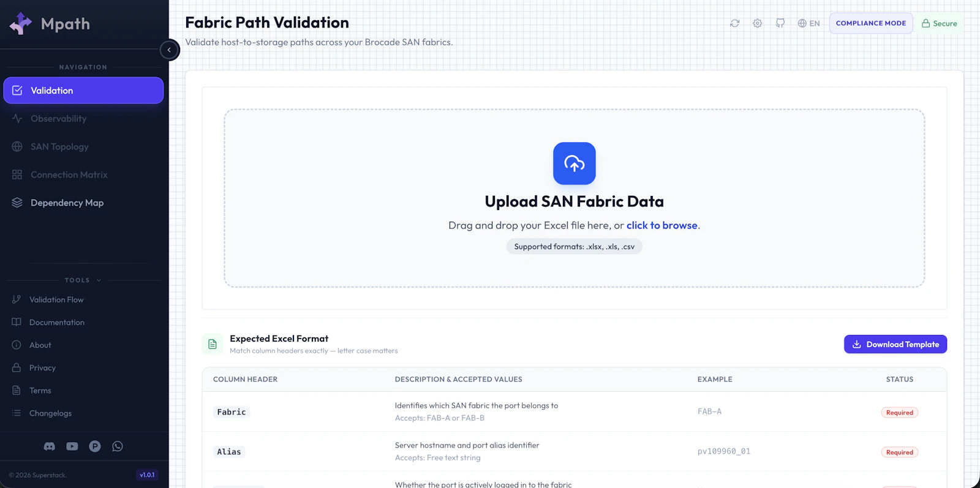The height and width of the screenshot is (488, 980).
Task: Open settings gear icon in header
Action: tap(758, 23)
